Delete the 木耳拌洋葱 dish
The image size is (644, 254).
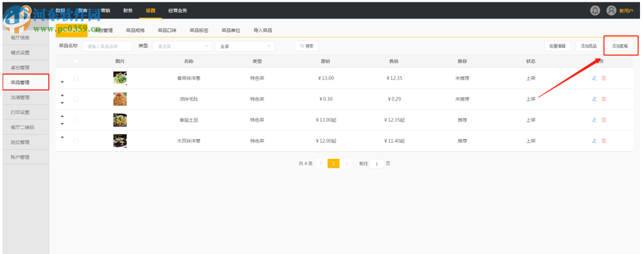pyautogui.click(x=604, y=141)
